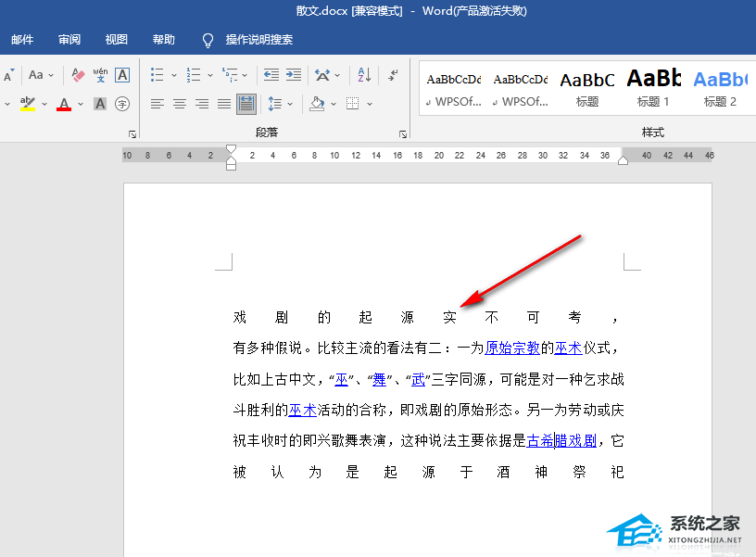
Task: Click the Change Case (Aa) button
Action: point(36,75)
